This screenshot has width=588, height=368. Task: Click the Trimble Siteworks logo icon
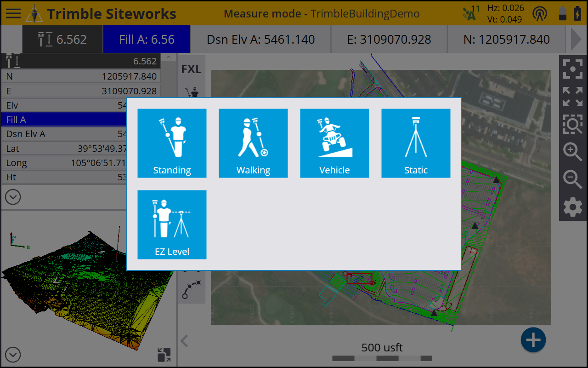[34, 14]
